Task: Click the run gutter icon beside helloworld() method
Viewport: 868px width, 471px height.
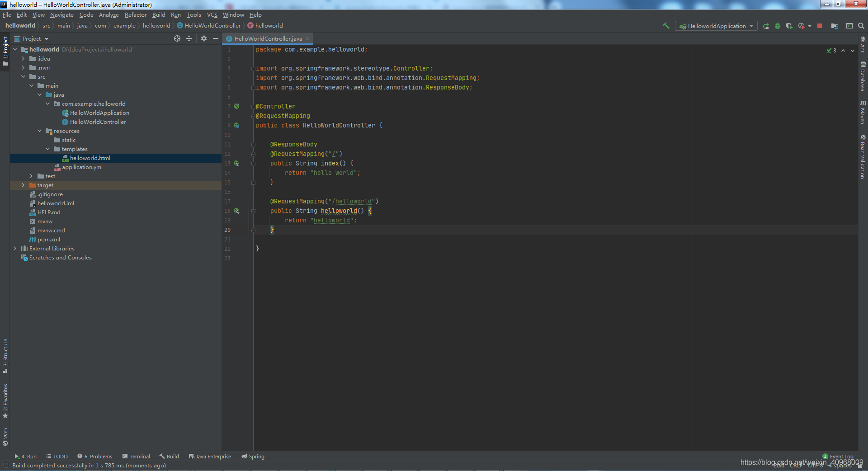Action: tap(237, 211)
